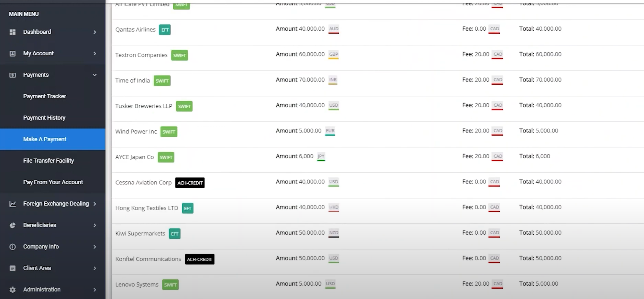Click the USD currency badge for Lenovo Systems
644x299 pixels.
pyautogui.click(x=330, y=284)
